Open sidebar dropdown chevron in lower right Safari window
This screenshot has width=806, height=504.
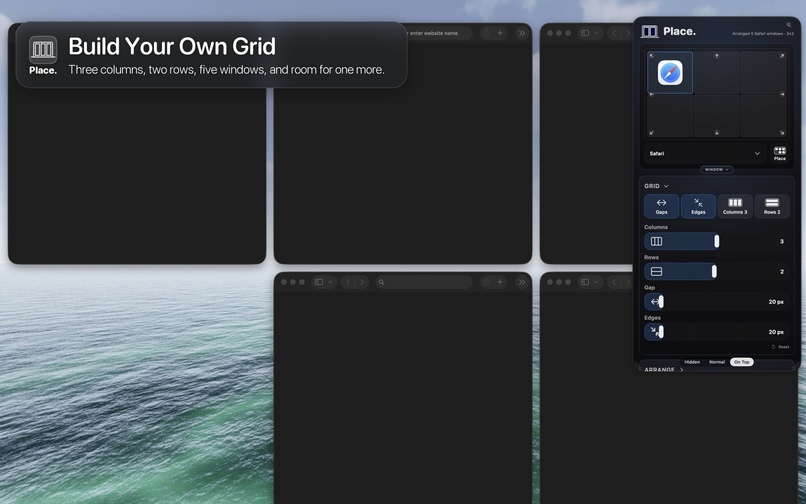[596, 282]
